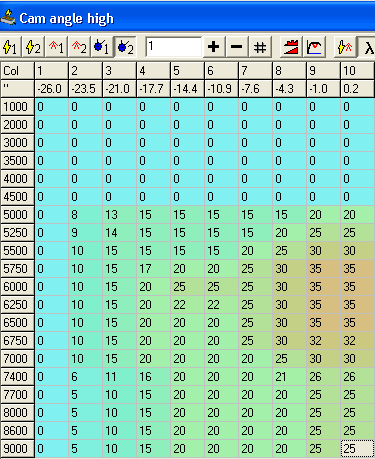Screen dimensions: 375x459
Task: Click load value -10.9 header
Action: pyautogui.click(x=222, y=89)
